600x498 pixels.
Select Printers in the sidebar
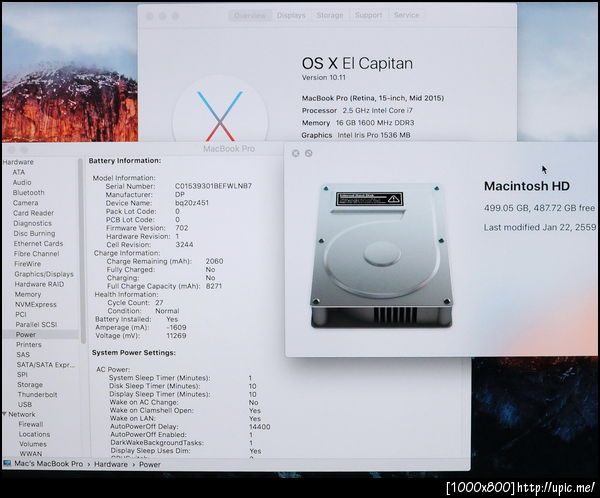click(x=29, y=345)
